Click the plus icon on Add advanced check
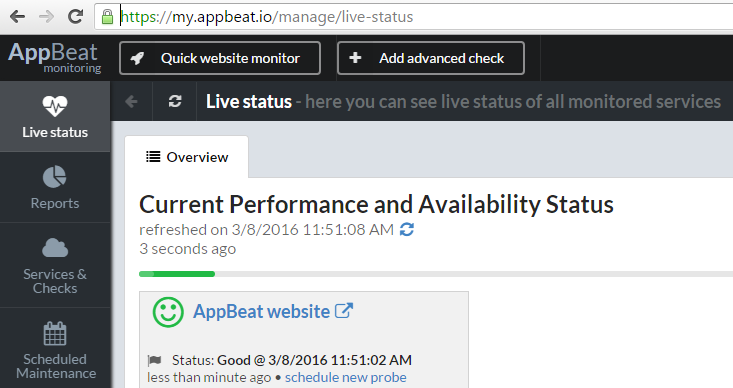Viewport: 733px width, 388px height. (355, 57)
